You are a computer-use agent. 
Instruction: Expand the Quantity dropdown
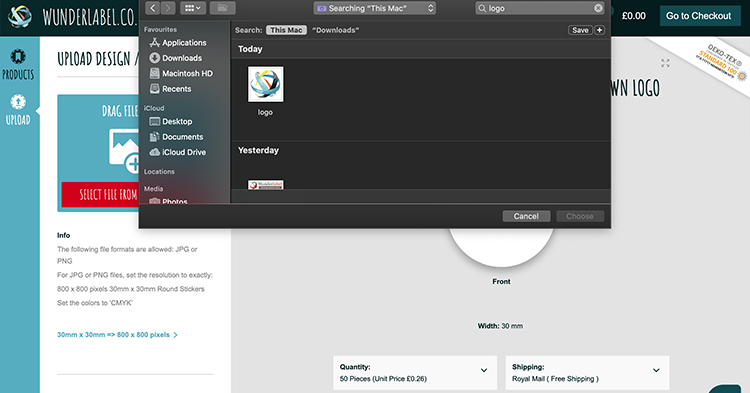[x=415, y=372]
